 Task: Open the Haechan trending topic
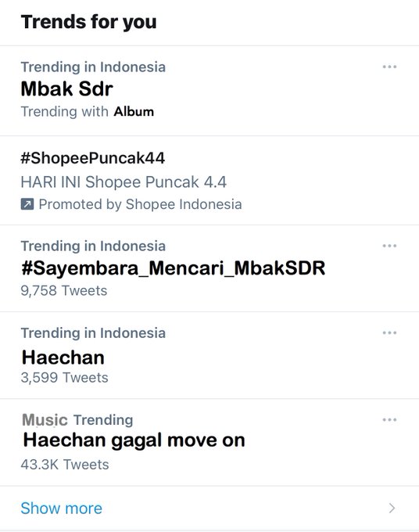(63, 358)
